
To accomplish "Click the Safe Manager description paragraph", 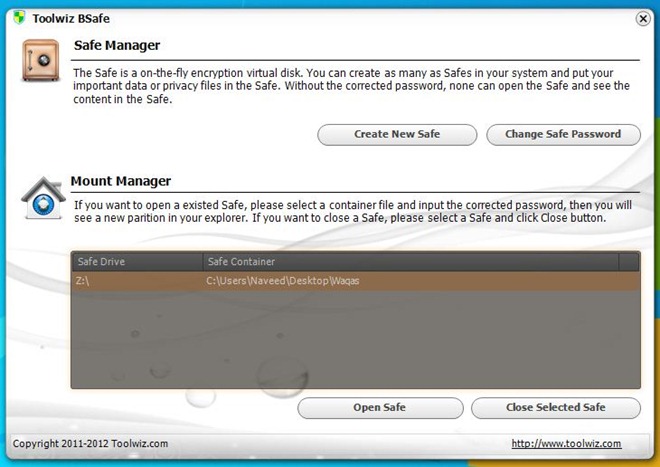I will pos(350,86).
